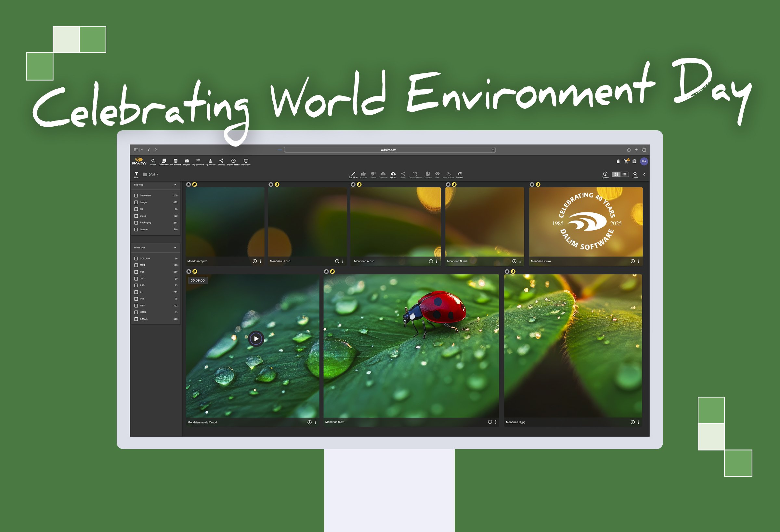
Task: Open the trash bin icon
Action: pyautogui.click(x=618, y=161)
